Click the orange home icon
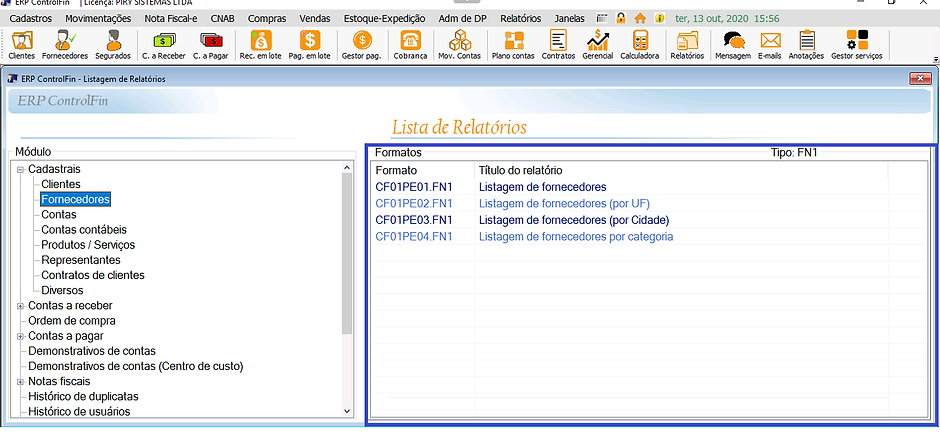The image size is (940, 445). [x=640, y=18]
